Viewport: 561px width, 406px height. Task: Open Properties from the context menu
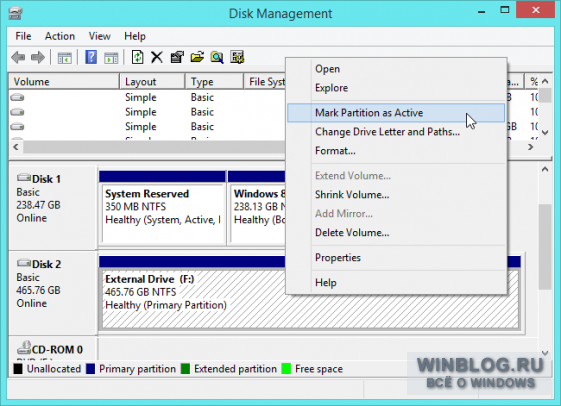coord(396,258)
